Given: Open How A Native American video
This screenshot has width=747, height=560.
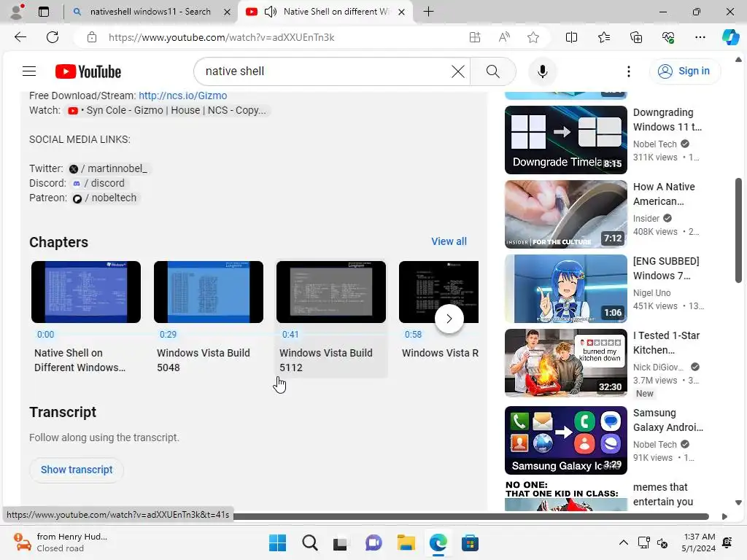Looking at the screenshot, I should click(x=566, y=214).
